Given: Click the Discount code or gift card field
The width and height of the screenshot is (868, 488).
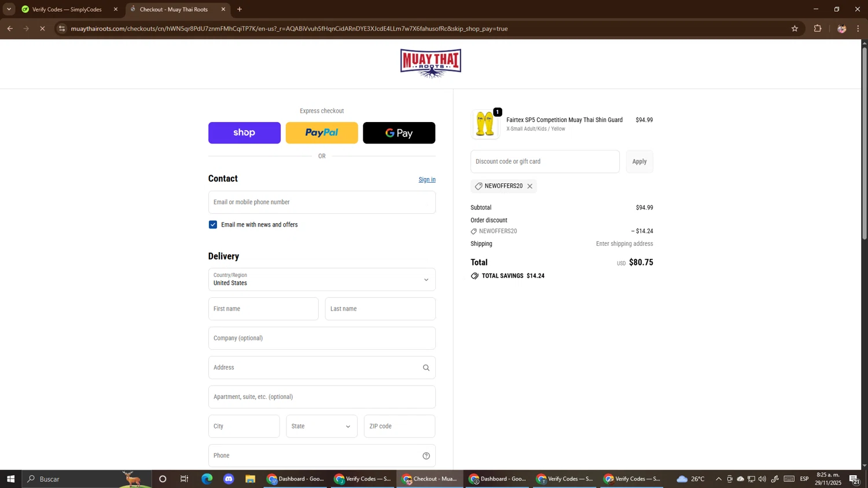Looking at the screenshot, I should pyautogui.click(x=545, y=162).
